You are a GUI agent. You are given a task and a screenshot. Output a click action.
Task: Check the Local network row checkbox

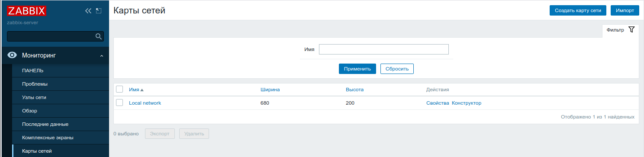pos(120,103)
